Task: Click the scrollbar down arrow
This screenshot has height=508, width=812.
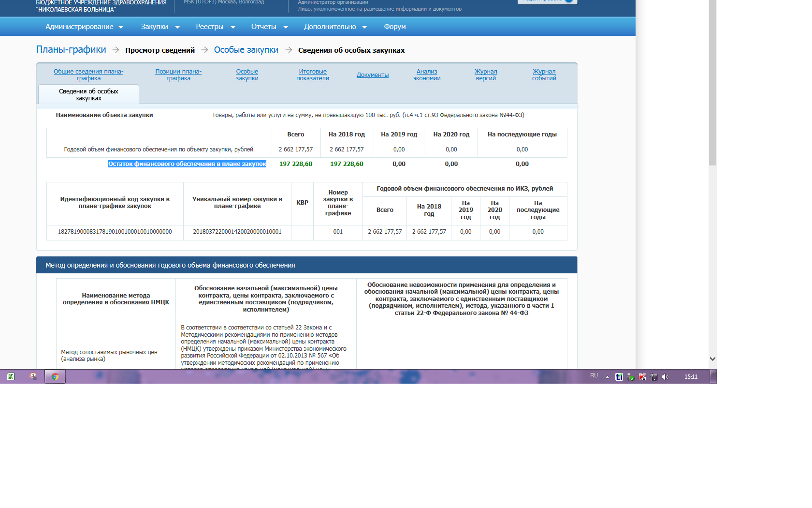Action: pyautogui.click(x=712, y=359)
